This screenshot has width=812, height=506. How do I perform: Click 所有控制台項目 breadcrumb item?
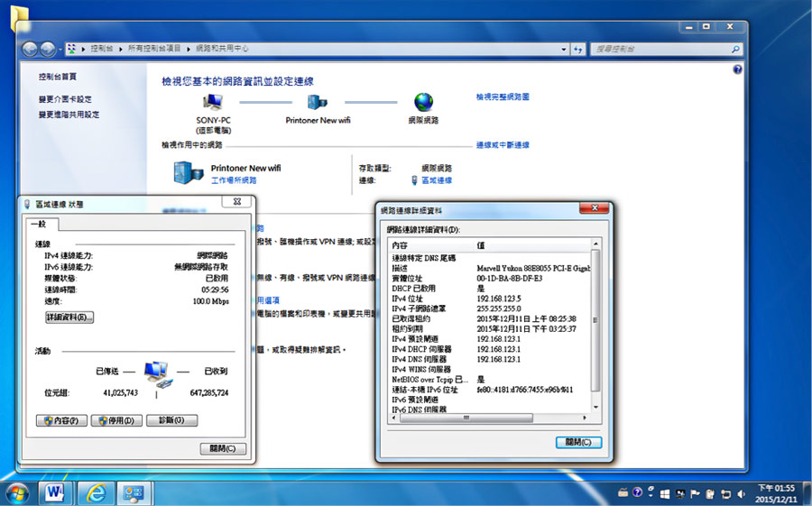point(154,49)
